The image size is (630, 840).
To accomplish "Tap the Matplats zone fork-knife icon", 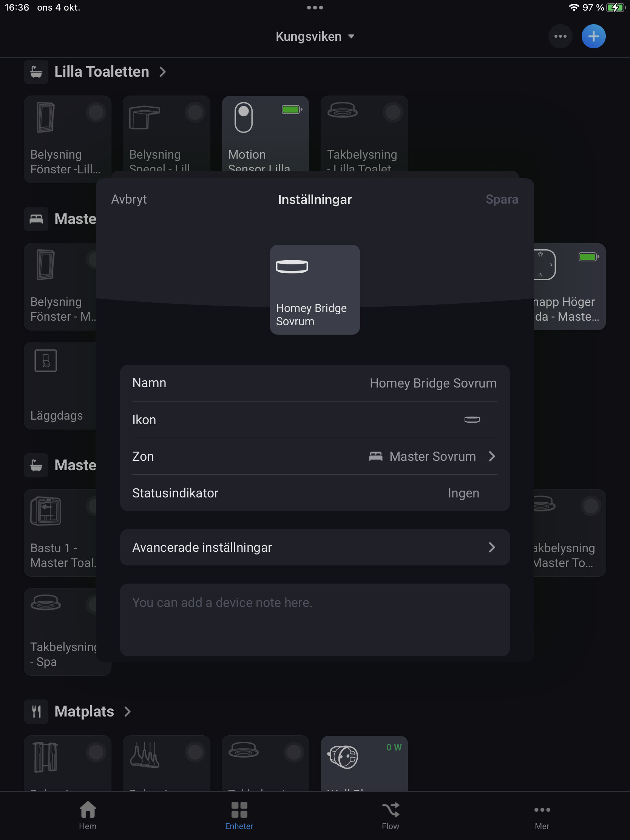I will point(36,711).
